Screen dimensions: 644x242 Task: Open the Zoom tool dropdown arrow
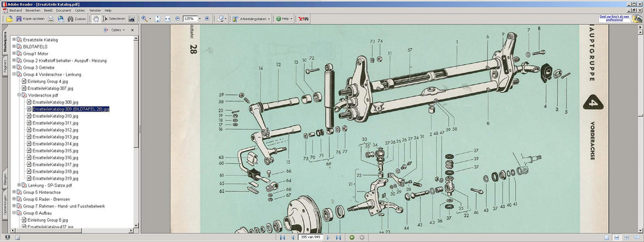150,19
